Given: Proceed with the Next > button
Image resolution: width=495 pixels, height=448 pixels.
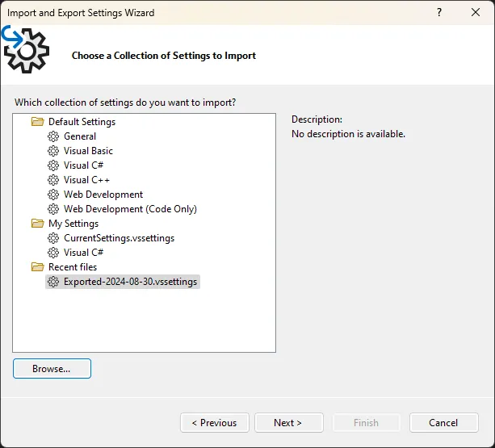Looking at the screenshot, I should 289,423.
